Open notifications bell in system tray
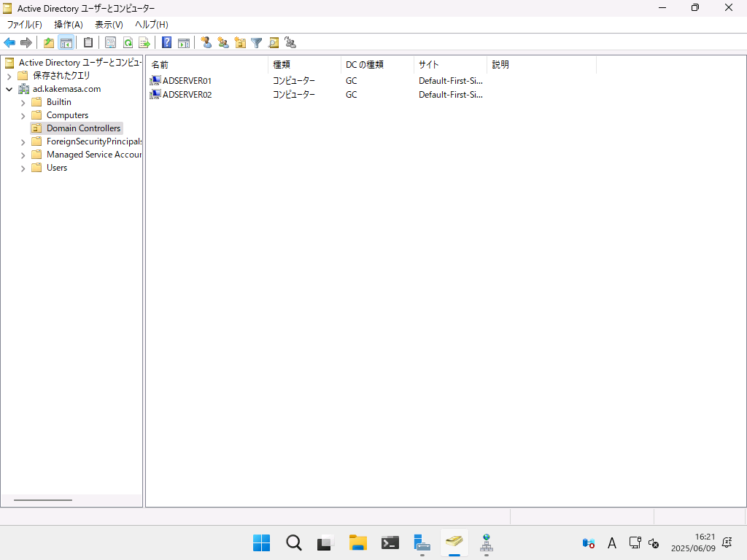The image size is (747, 560). 727,542
